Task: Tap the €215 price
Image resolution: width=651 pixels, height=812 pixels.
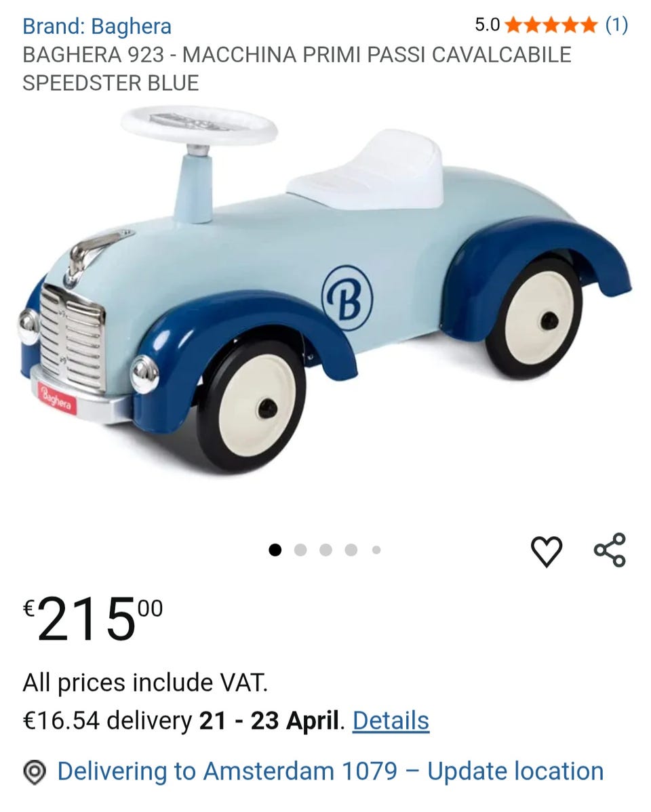Action: tap(94, 618)
